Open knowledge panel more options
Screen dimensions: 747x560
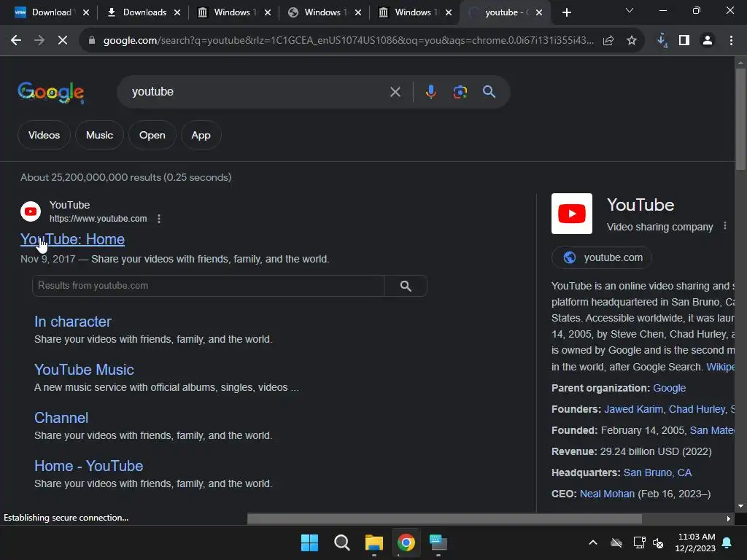[x=725, y=226]
